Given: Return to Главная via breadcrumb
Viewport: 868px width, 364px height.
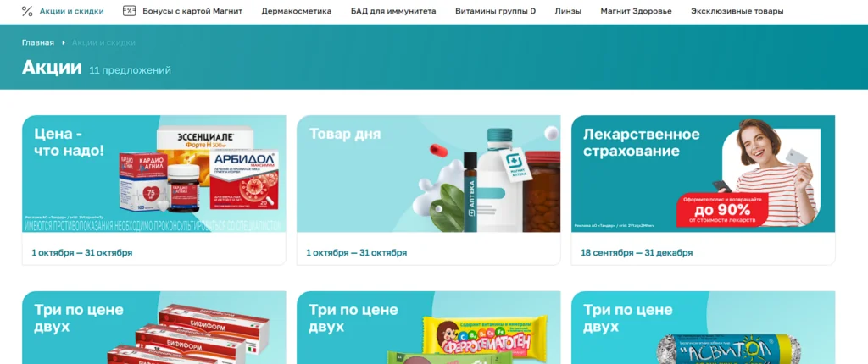Looking at the screenshot, I should click(x=38, y=42).
